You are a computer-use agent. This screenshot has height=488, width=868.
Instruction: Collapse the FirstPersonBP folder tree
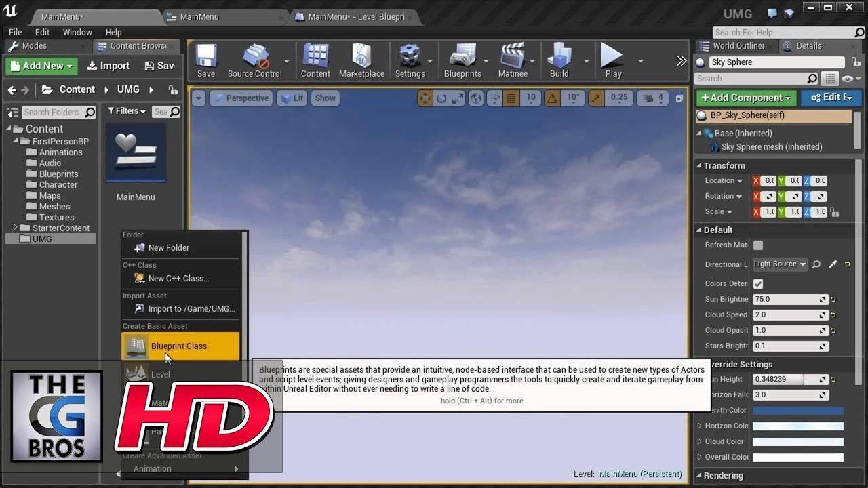pyautogui.click(x=15, y=141)
